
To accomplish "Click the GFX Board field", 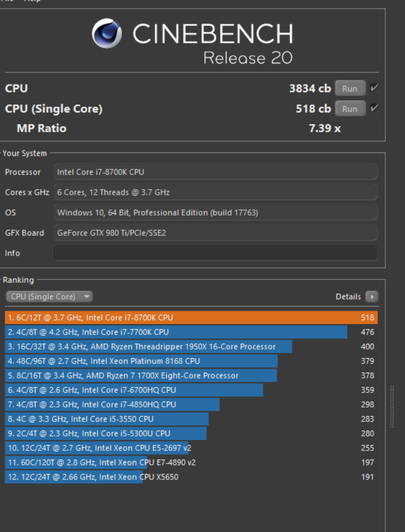I will point(215,233).
